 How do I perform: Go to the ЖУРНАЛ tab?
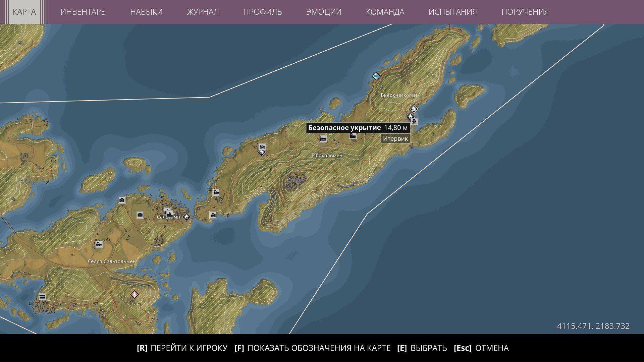(203, 12)
